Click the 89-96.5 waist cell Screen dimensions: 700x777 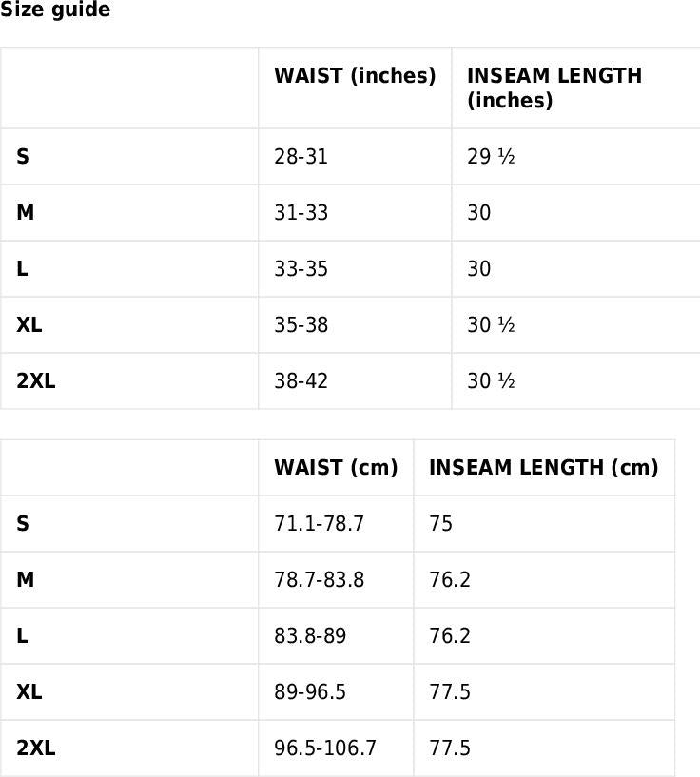[x=310, y=692]
